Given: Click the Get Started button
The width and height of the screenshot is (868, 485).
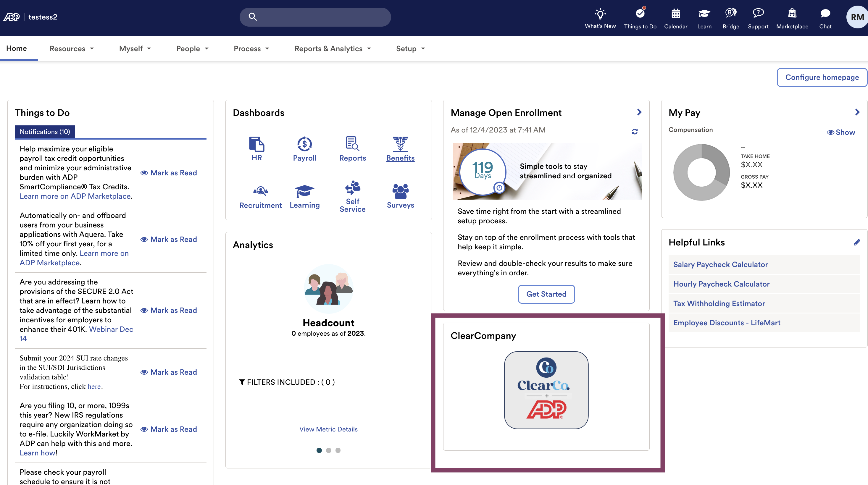Looking at the screenshot, I should pyautogui.click(x=546, y=294).
